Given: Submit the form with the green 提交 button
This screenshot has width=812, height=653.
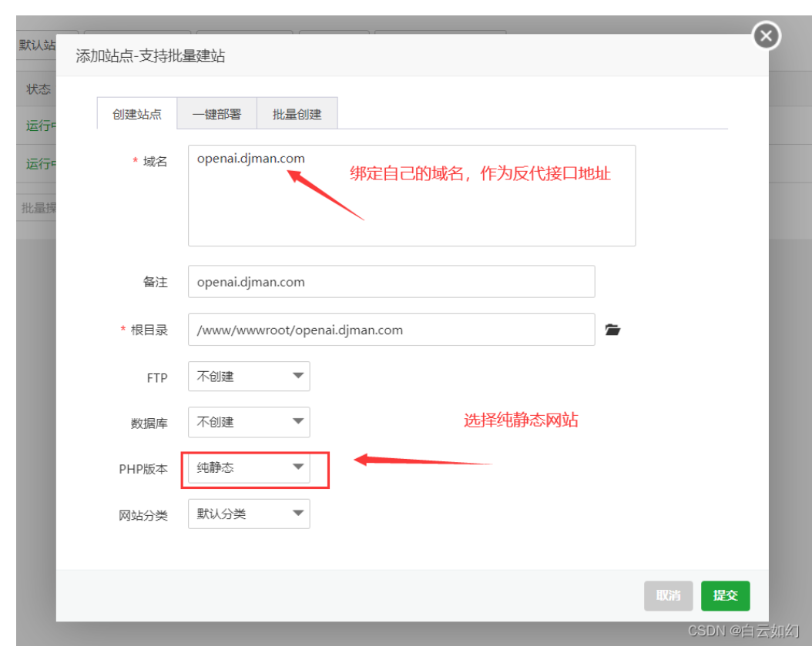Looking at the screenshot, I should pyautogui.click(x=725, y=595).
